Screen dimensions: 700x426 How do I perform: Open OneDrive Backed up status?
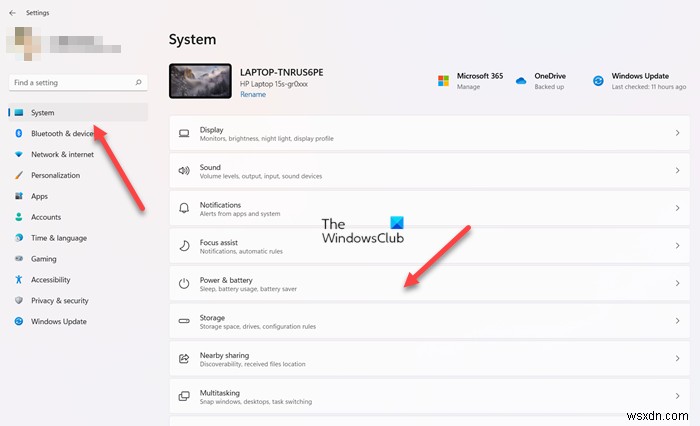click(x=549, y=87)
